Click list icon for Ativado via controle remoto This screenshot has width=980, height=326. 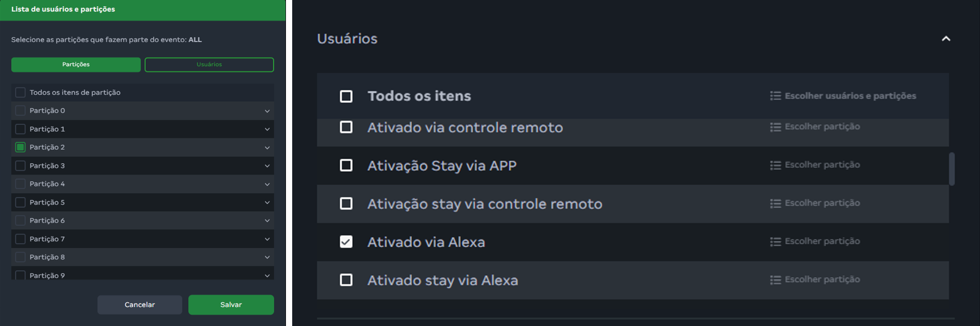[x=775, y=127]
